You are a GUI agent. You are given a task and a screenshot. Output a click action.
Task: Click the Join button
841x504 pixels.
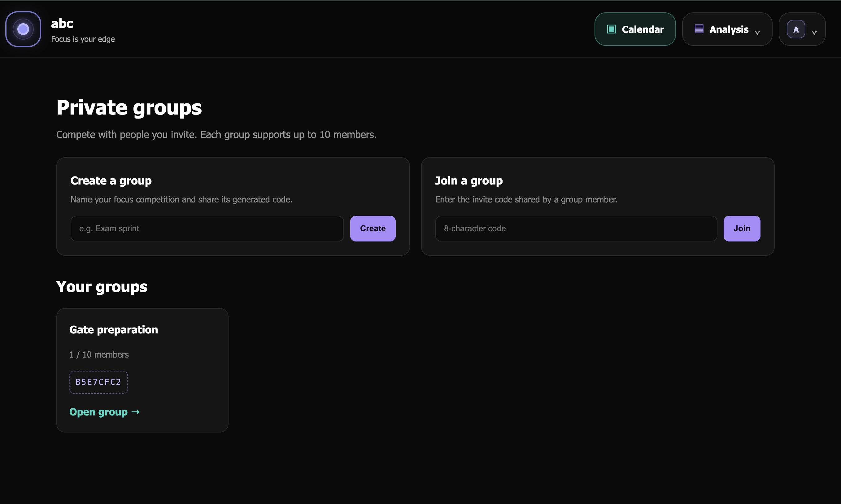click(742, 228)
